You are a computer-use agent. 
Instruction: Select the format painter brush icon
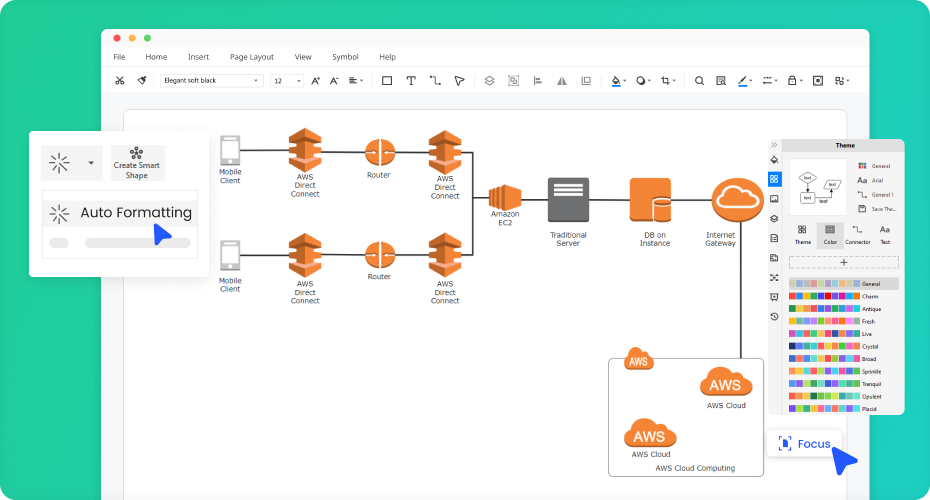(x=142, y=81)
